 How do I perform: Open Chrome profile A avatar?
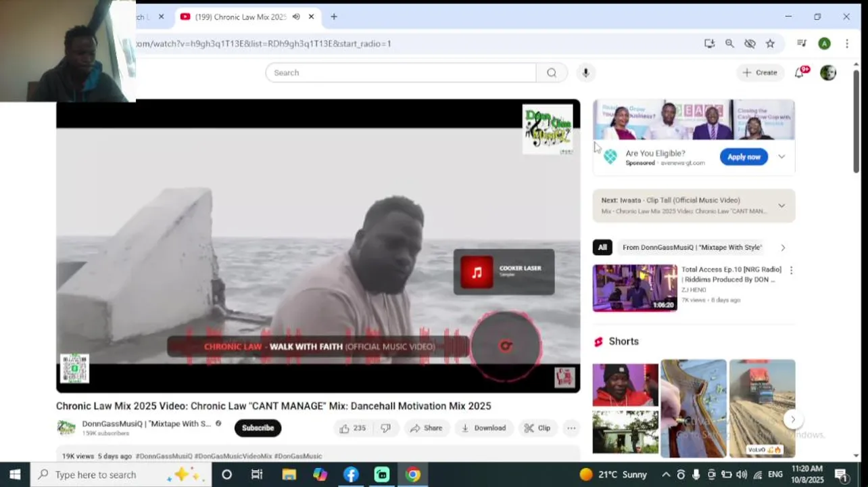pos(824,43)
